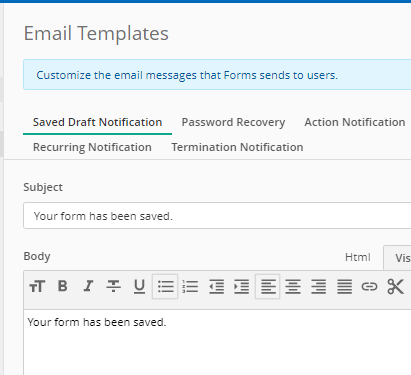Screen dimensions: 411x375
Task: Decrease indent of the paragraph
Action: pos(216,286)
